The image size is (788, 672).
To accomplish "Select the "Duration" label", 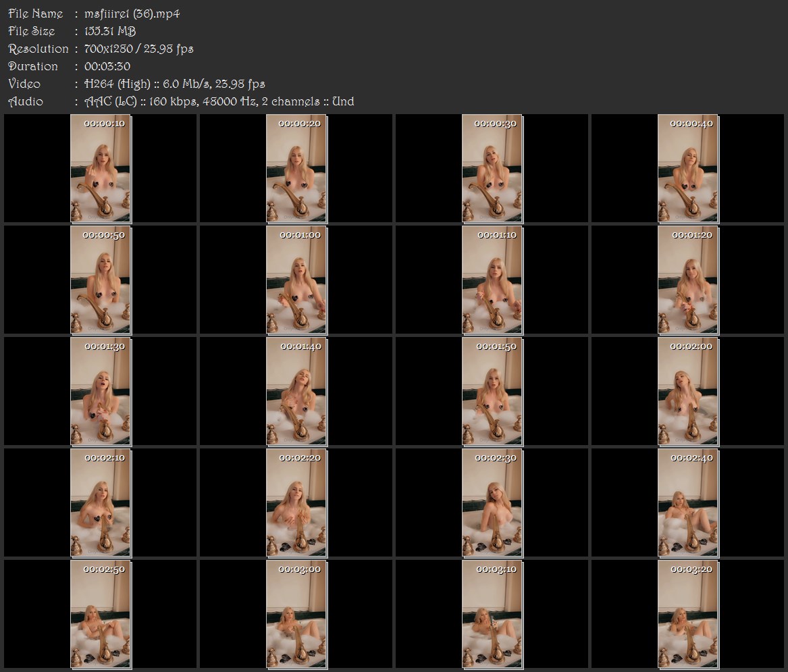I will pyautogui.click(x=32, y=66).
